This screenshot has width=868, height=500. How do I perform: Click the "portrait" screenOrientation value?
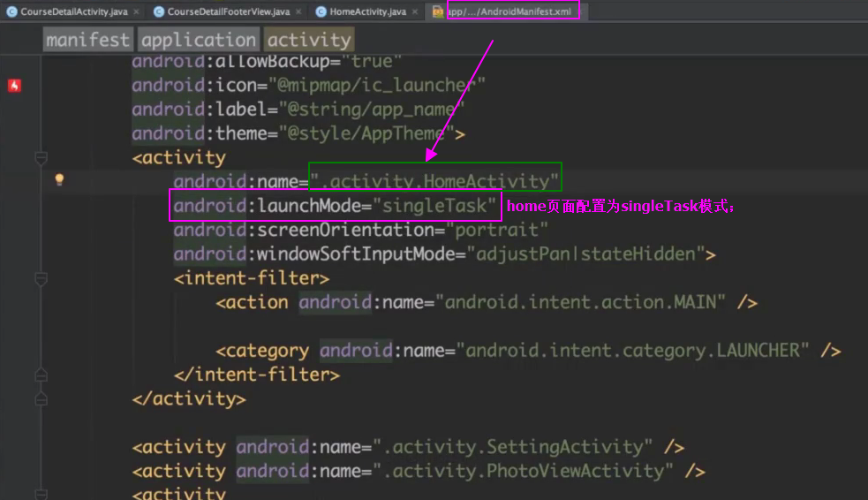click(496, 230)
